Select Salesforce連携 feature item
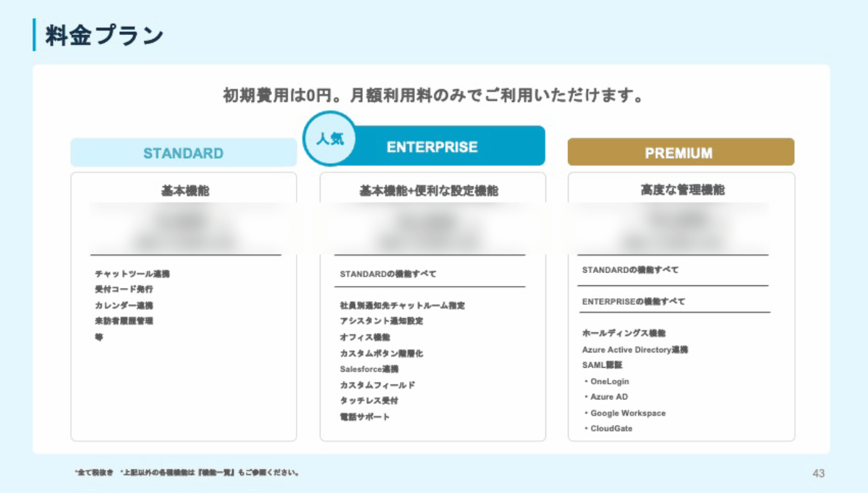The image size is (868, 493). click(x=370, y=369)
